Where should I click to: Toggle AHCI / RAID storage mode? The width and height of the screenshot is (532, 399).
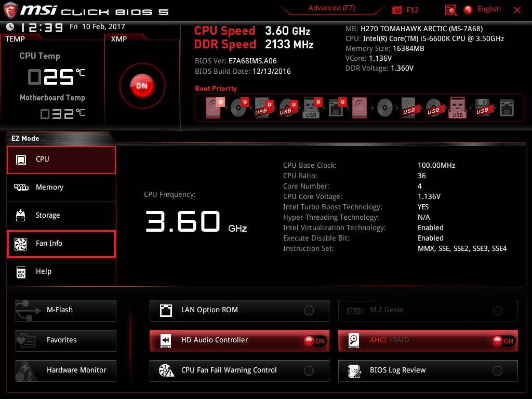coord(503,341)
